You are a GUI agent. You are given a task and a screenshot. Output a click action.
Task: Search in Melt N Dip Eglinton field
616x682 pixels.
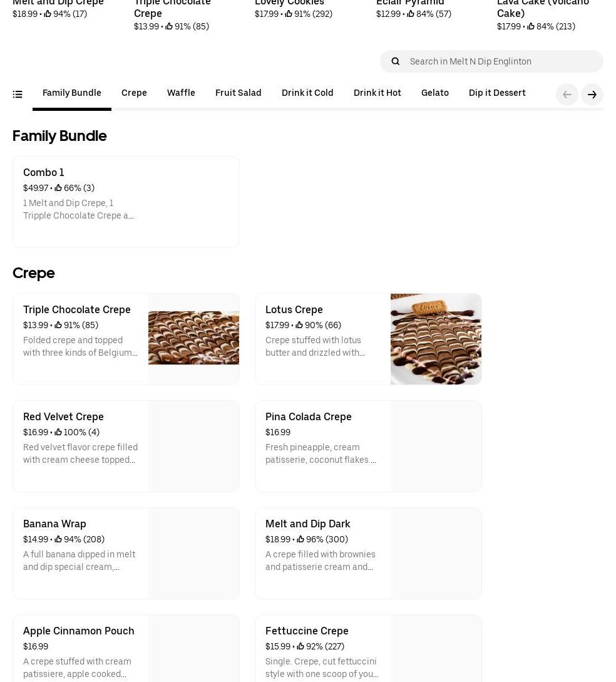501,61
